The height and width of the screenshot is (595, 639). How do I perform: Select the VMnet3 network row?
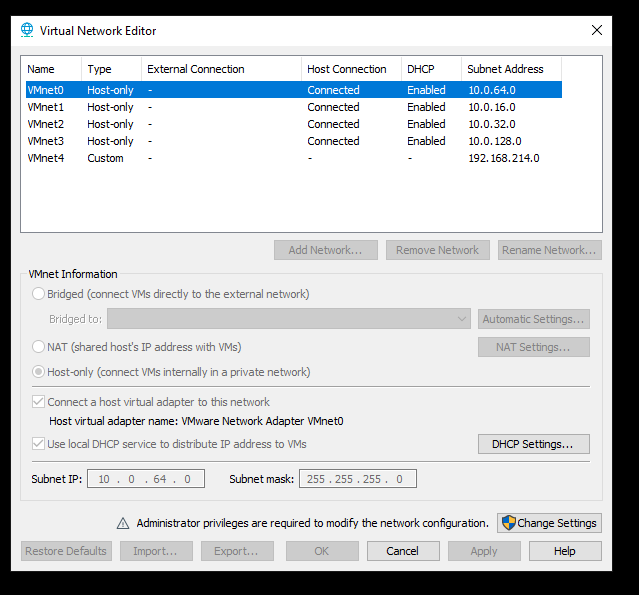click(x=294, y=141)
